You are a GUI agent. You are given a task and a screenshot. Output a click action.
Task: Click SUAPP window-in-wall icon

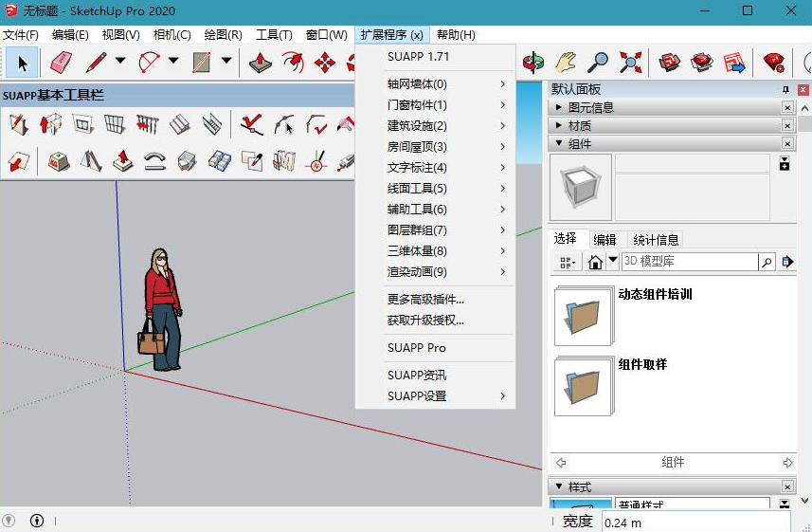[x=82, y=124]
